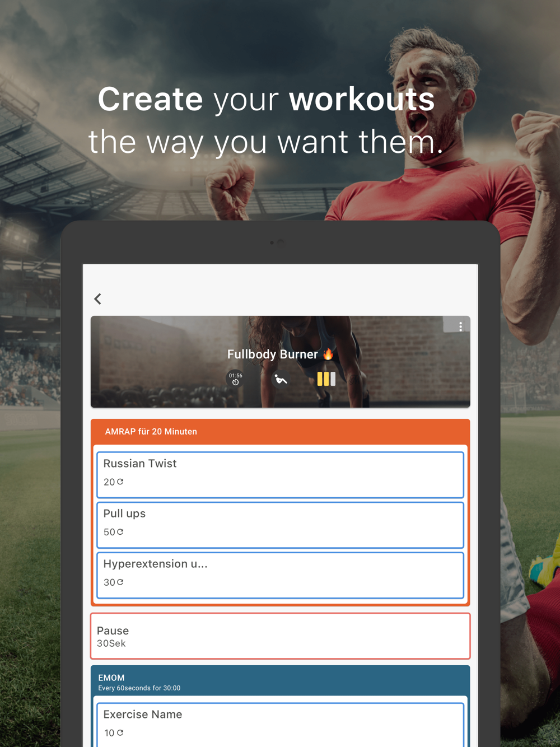
Task: Expand the AMRAP für 20 Minuten header
Action: pos(280,432)
